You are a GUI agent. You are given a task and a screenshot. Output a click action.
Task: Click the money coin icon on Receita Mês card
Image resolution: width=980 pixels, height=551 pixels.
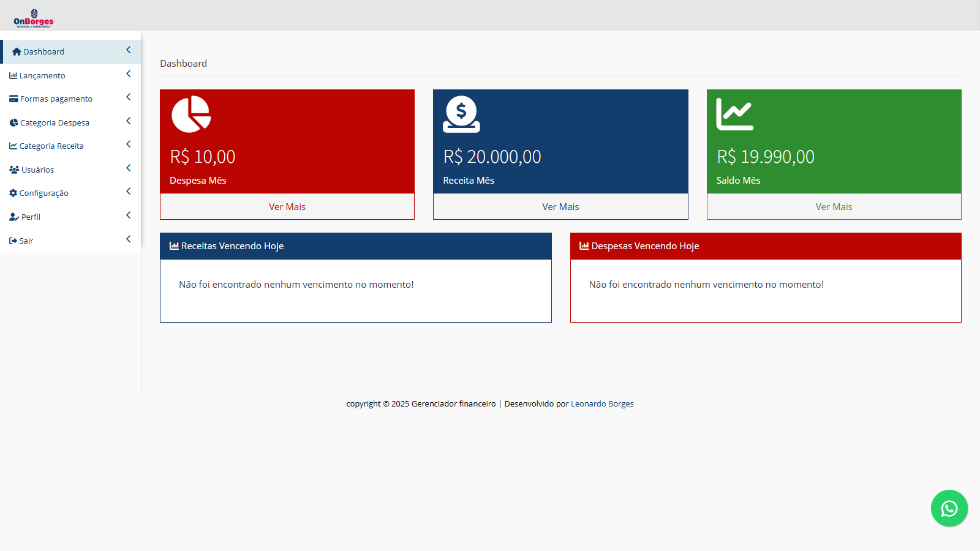point(461,114)
